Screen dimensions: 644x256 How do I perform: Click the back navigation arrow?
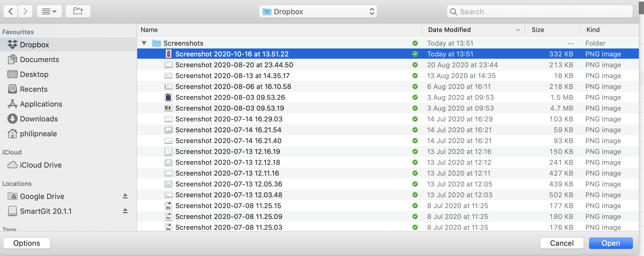pyautogui.click(x=11, y=11)
